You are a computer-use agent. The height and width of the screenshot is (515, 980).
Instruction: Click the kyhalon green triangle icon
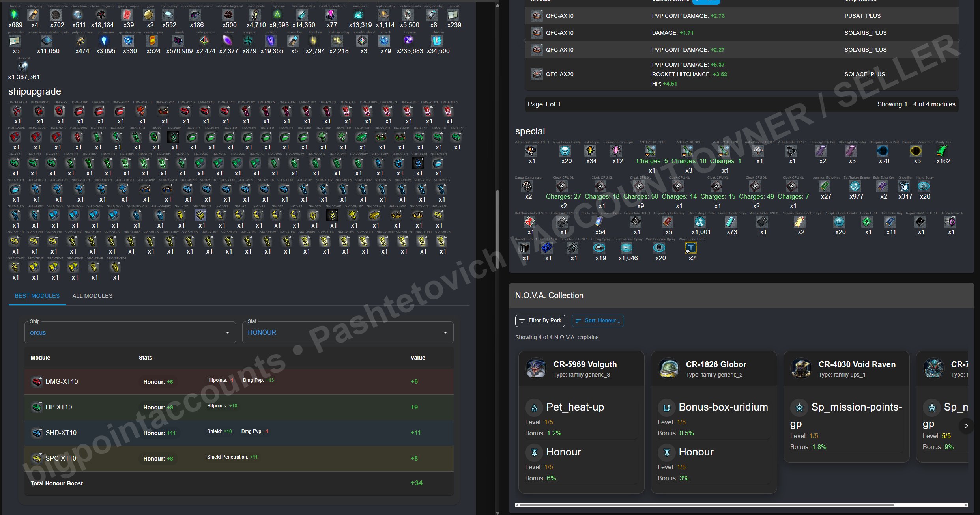tap(277, 15)
